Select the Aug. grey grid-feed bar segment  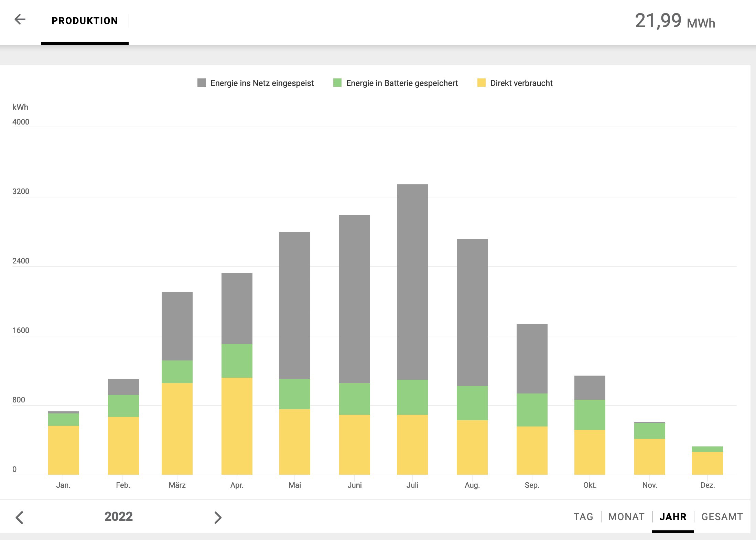(x=472, y=312)
